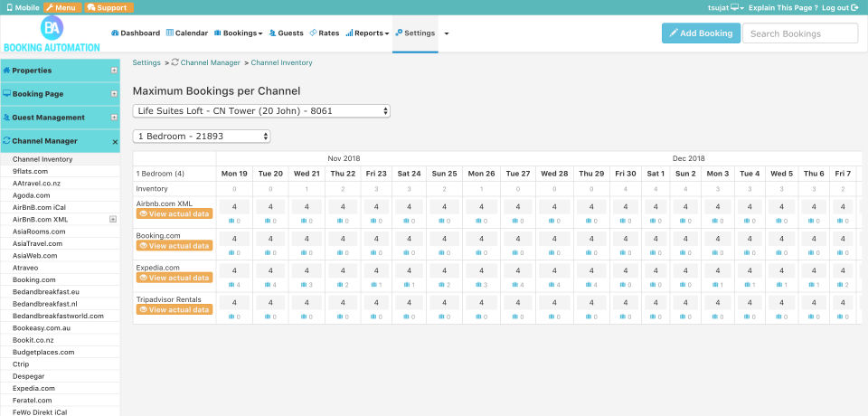The image size is (868, 416).
Task: Collapse the Channel Manager section
Action: coord(115,142)
